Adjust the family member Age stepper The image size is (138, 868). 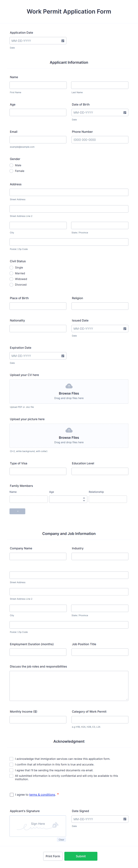point(84,499)
